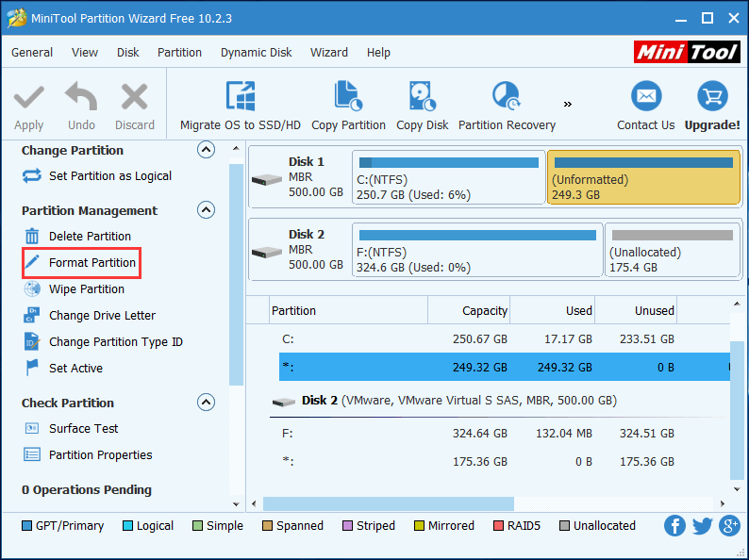Open Contact Us envelope icon
Screen dimensions: 749x560
[645, 97]
